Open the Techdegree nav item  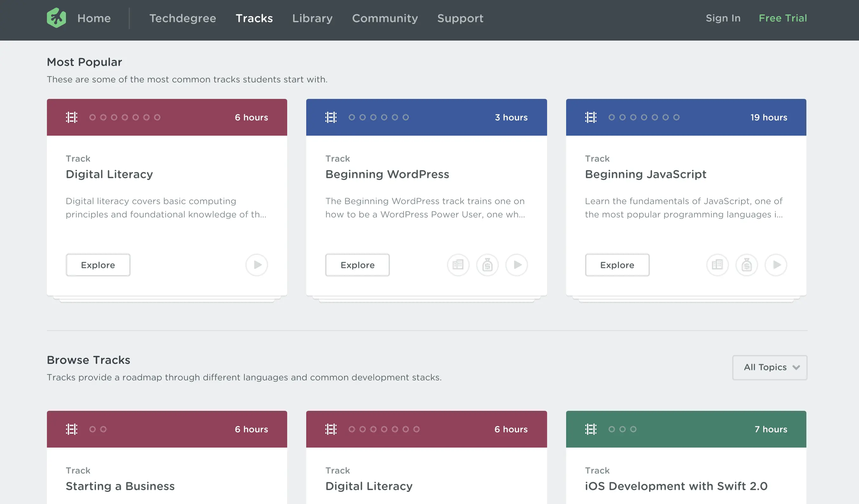(x=183, y=18)
